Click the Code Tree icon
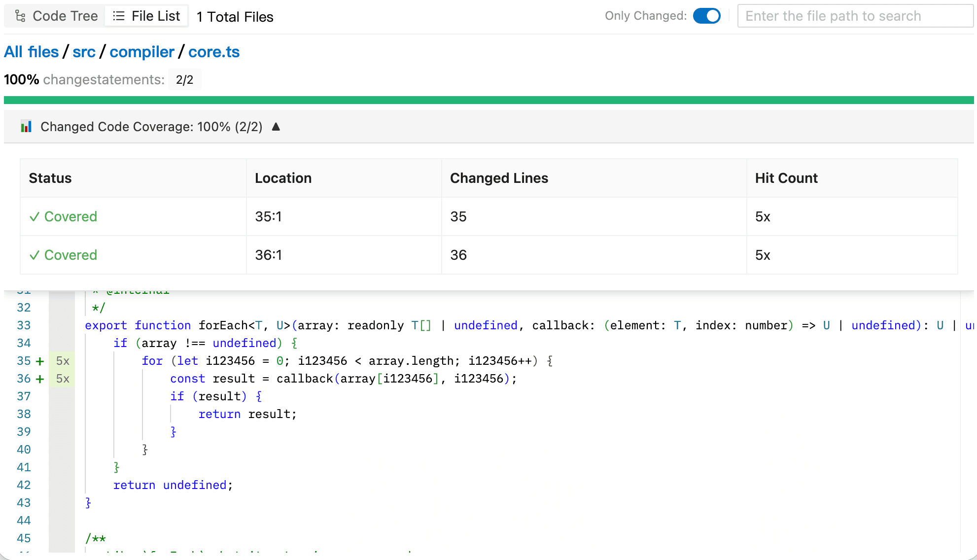This screenshot has width=977, height=560. [20, 16]
